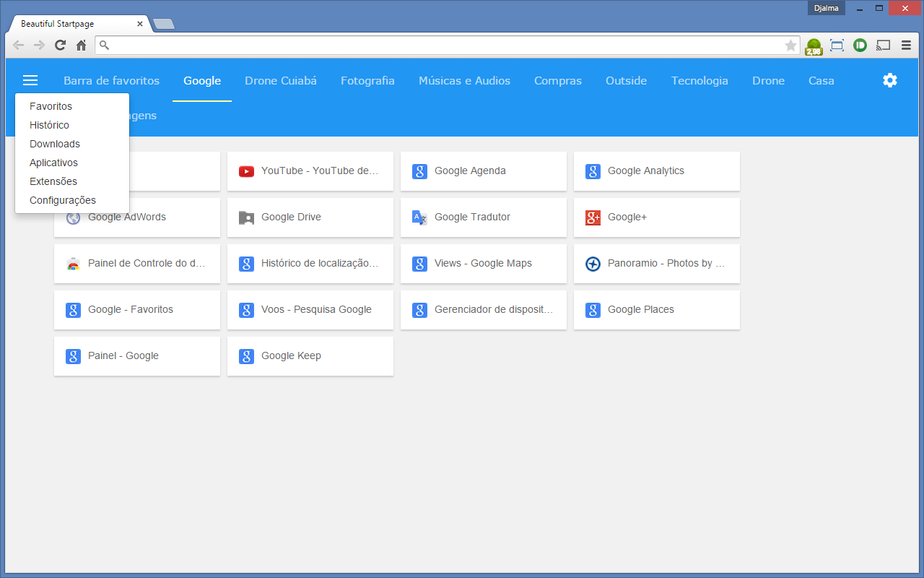The image size is (924, 578).
Task: Select Aplicativos in the dropdown menu
Action: (72, 163)
